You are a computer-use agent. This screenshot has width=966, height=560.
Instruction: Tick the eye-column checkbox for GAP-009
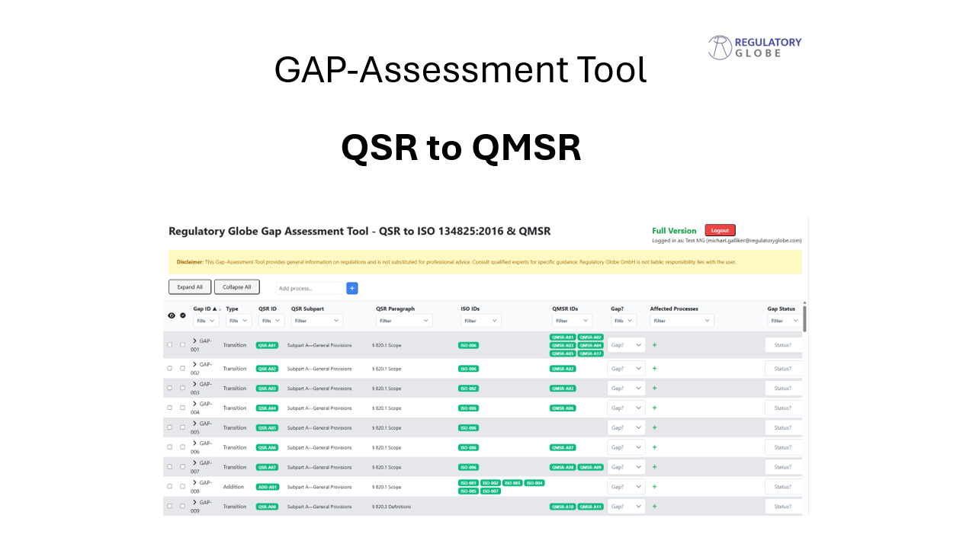(x=170, y=507)
